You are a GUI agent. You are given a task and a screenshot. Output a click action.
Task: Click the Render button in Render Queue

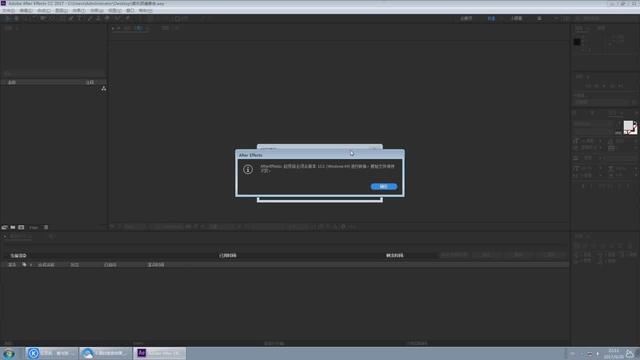pos(550,255)
